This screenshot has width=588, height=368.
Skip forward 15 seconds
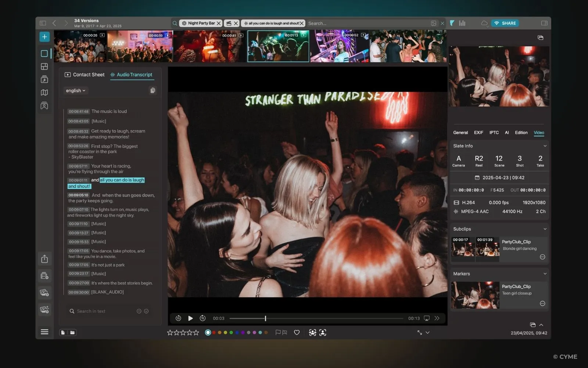pos(202,318)
